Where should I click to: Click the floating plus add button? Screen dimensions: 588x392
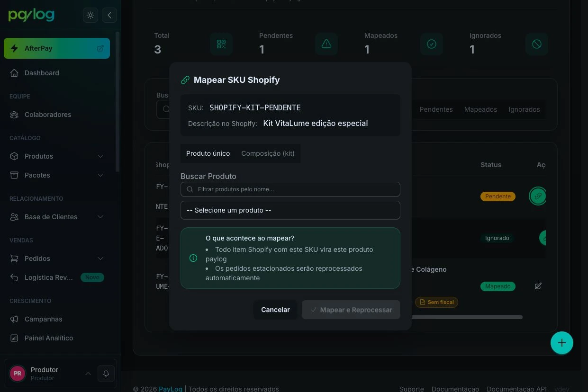coord(562,343)
